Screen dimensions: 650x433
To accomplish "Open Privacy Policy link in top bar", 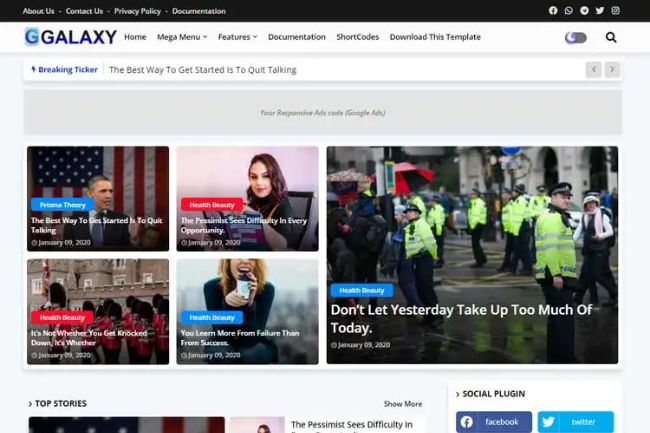I will 138,11.
